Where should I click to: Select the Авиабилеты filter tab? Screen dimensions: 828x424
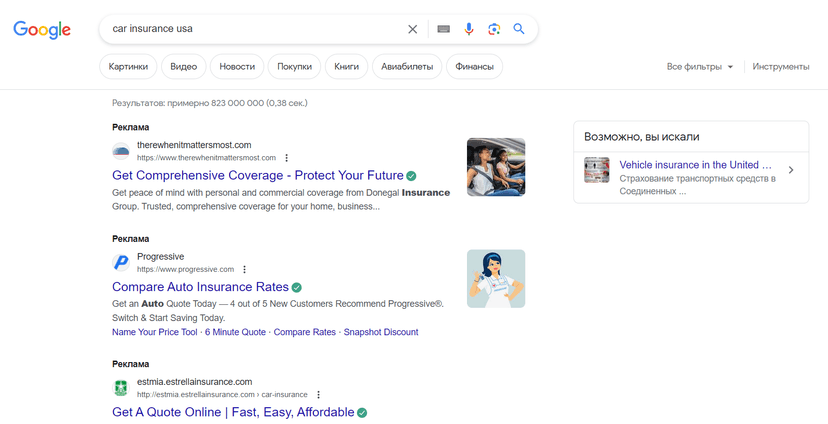click(x=407, y=67)
